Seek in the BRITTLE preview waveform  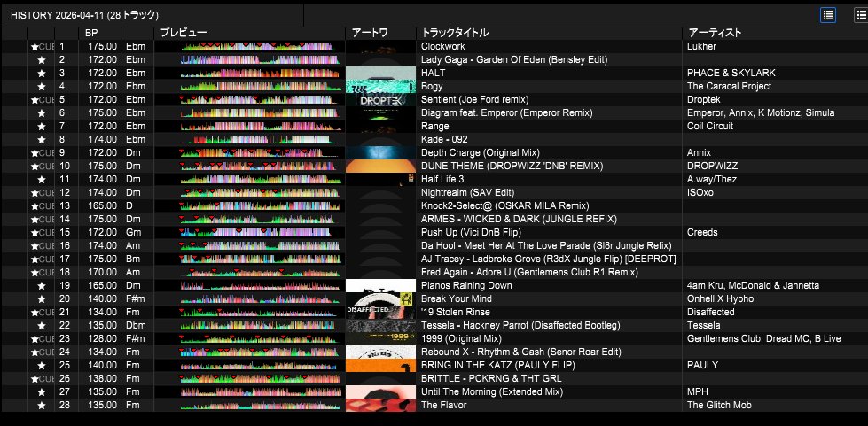coord(260,378)
